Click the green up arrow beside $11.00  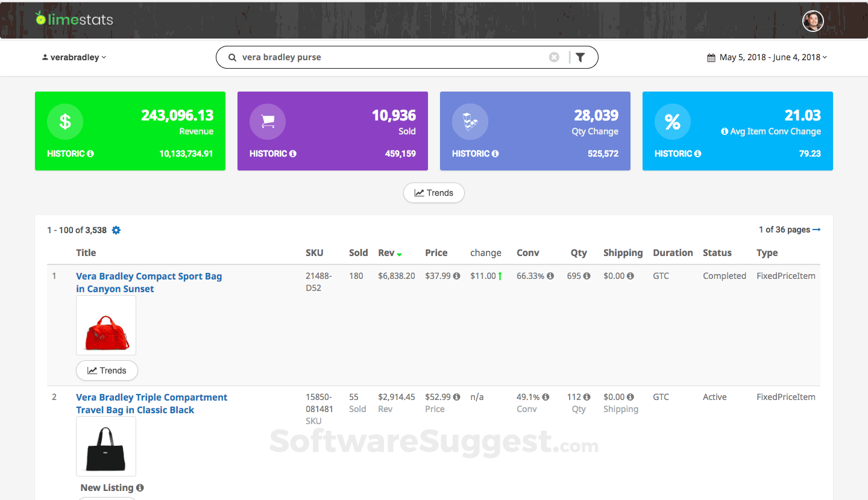coord(500,276)
